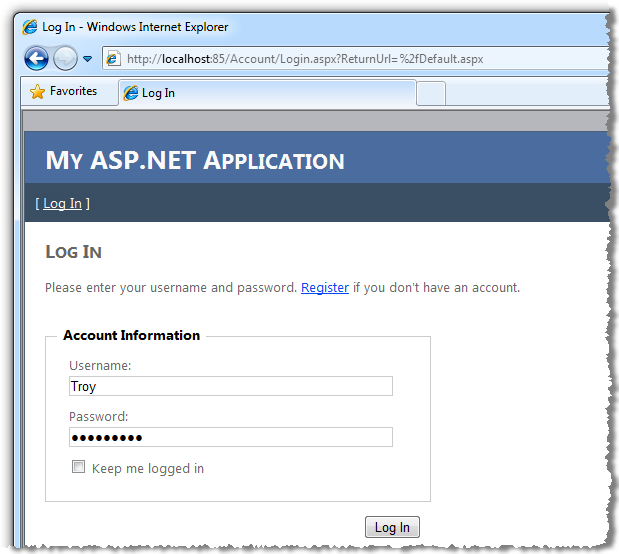Open Favorites with the star button
This screenshot has width=619, height=554.
pyautogui.click(x=64, y=91)
